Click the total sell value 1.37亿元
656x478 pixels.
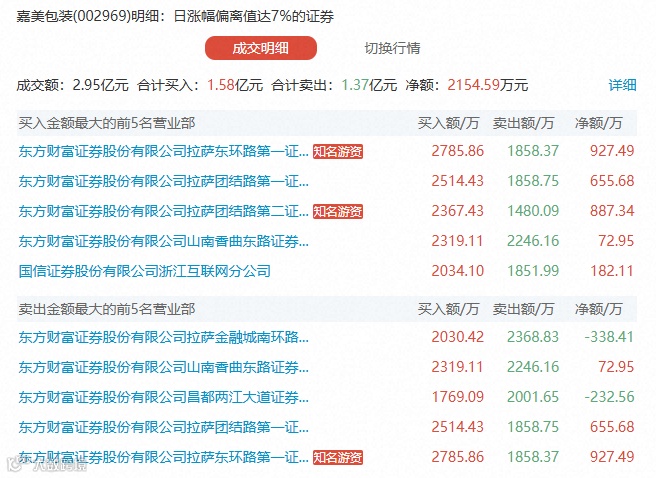click(369, 85)
